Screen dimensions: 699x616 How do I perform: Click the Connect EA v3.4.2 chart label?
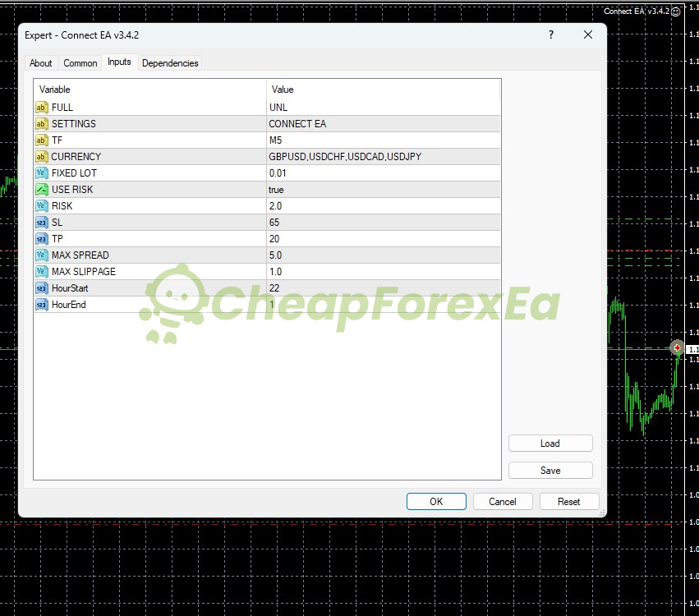point(637,11)
